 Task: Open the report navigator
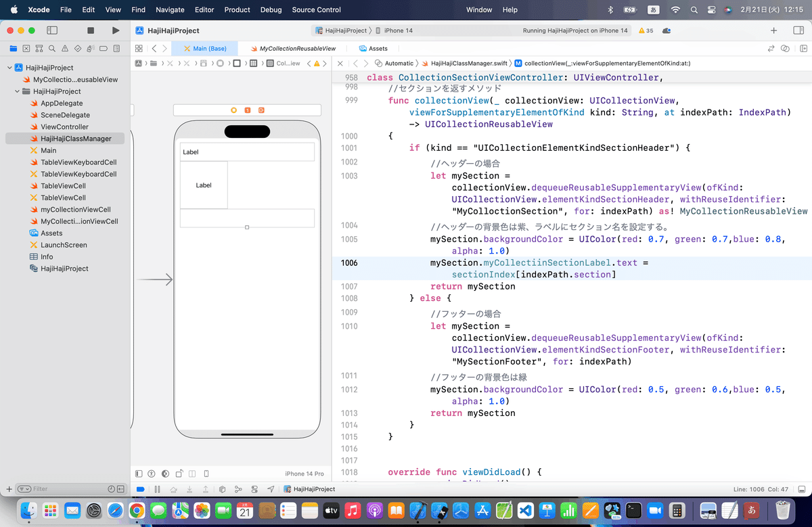click(x=116, y=48)
